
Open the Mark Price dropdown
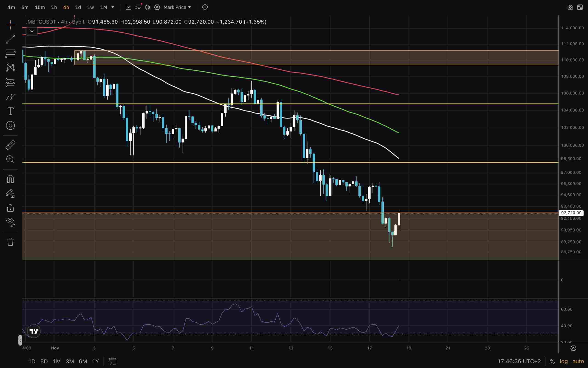177,7
